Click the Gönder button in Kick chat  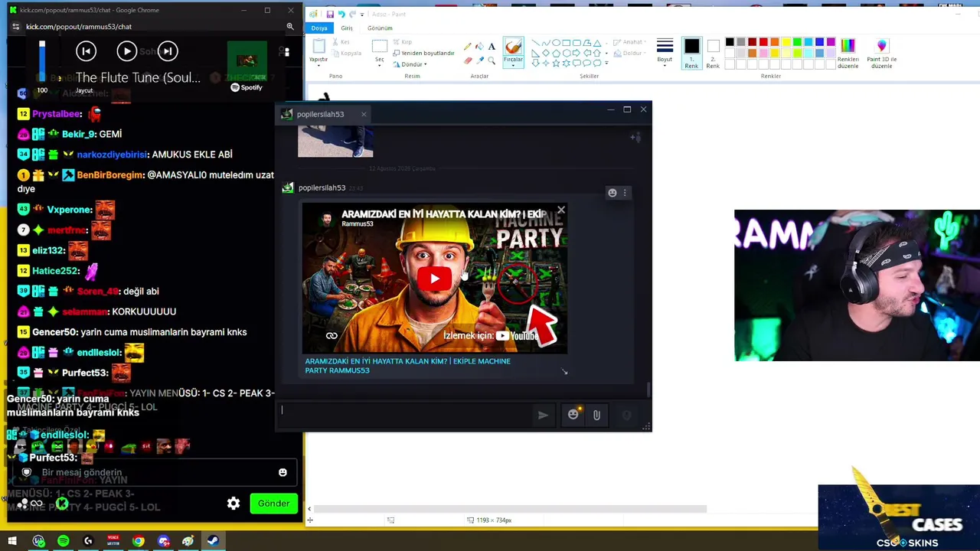click(x=273, y=503)
